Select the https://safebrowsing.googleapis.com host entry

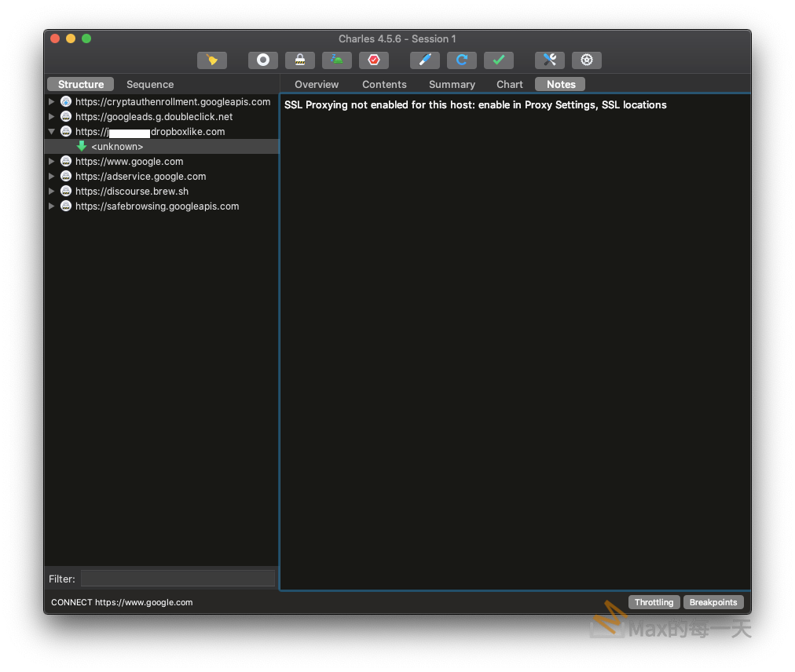tap(156, 206)
